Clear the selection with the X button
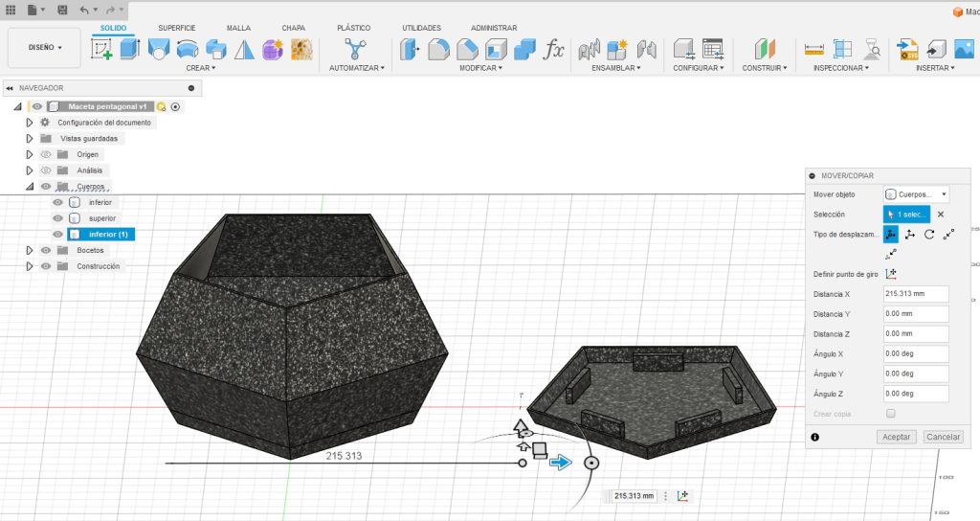Image resolution: width=980 pixels, height=521 pixels. pos(941,215)
